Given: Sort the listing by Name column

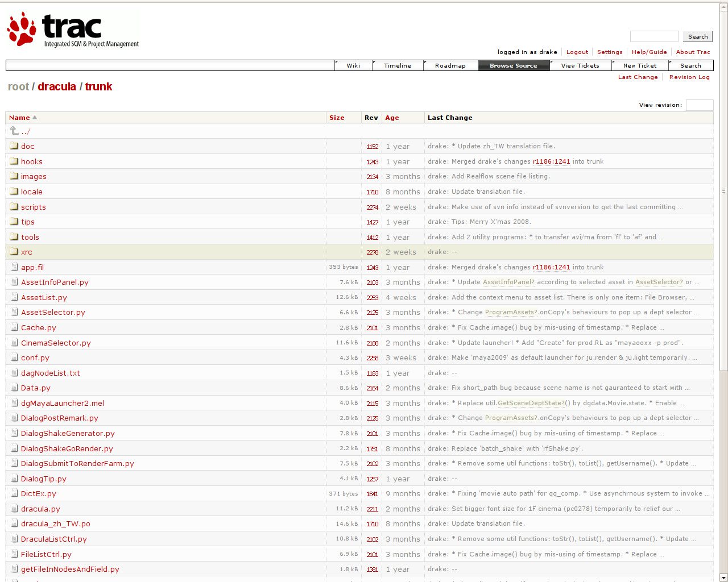Looking at the screenshot, I should [19, 118].
